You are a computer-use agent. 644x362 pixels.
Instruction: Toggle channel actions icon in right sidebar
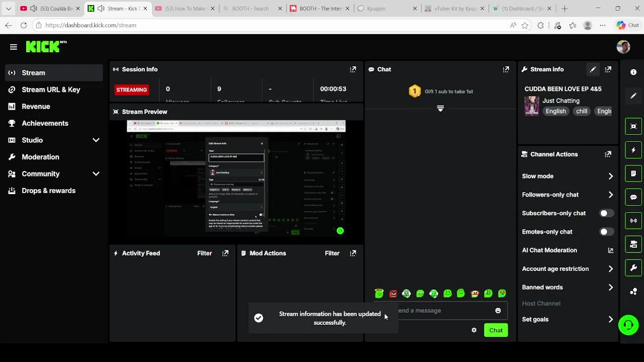click(x=633, y=244)
